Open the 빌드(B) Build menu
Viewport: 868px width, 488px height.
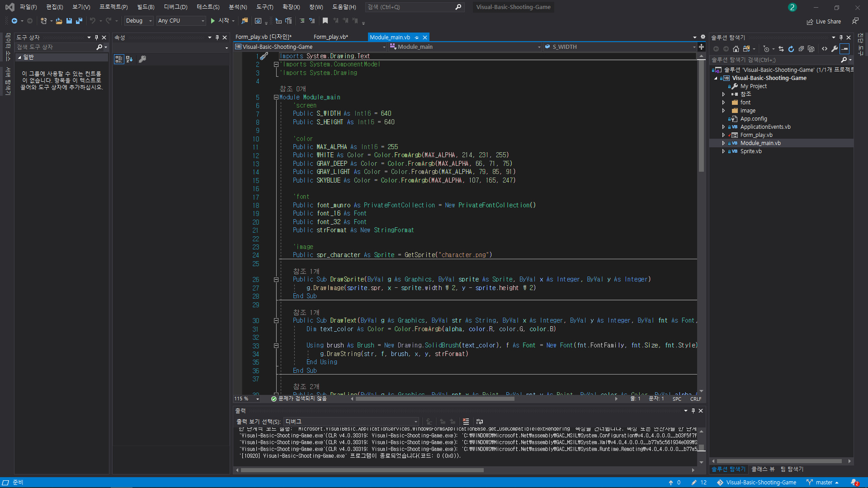(146, 7)
